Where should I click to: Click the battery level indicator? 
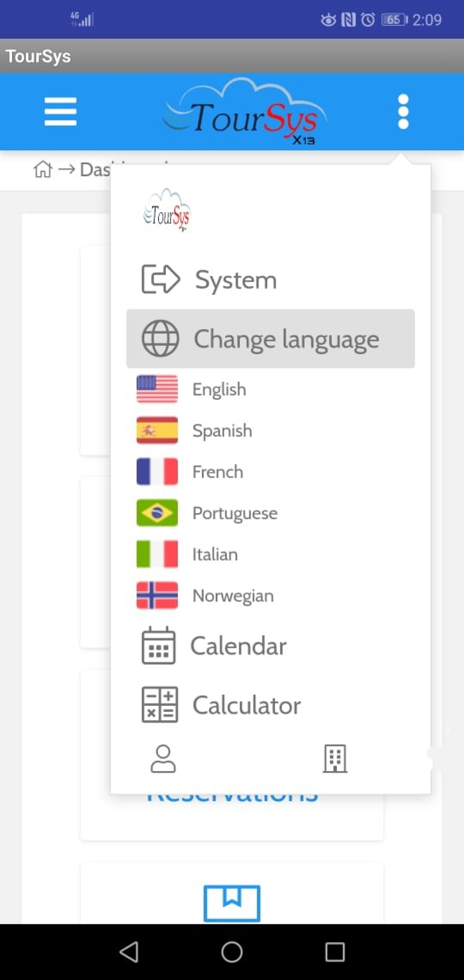(x=394, y=18)
